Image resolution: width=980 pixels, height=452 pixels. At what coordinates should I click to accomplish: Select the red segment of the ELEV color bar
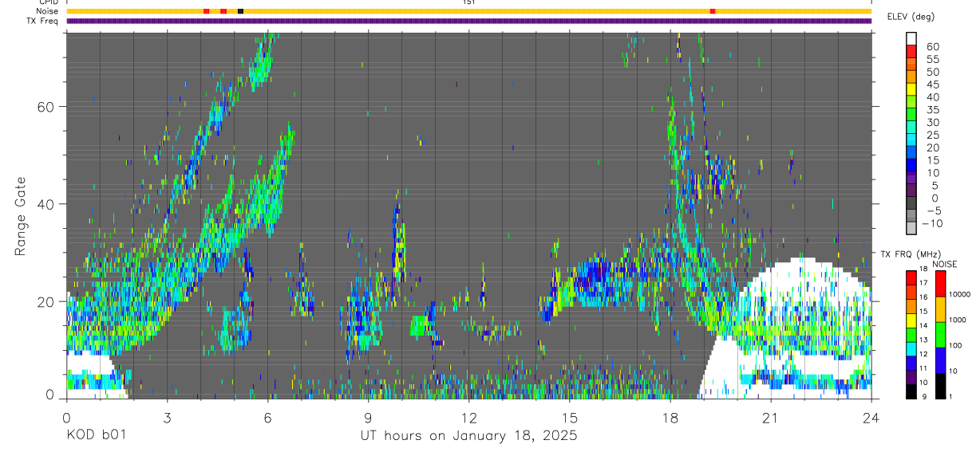coord(911,51)
